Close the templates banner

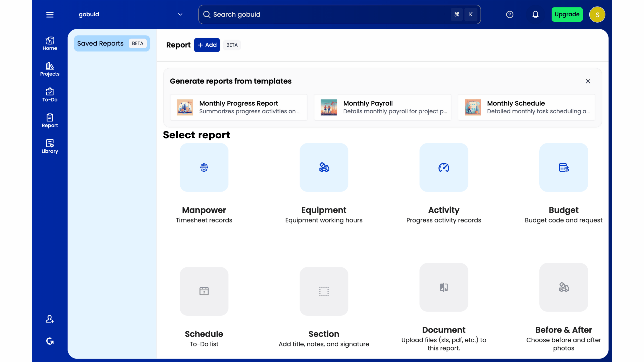(588, 81)
